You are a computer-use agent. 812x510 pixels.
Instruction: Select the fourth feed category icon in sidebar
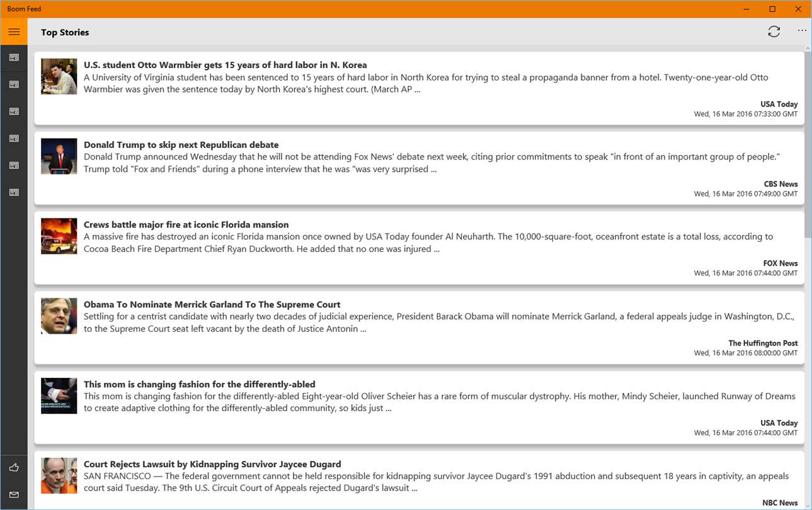pos(14,139)
